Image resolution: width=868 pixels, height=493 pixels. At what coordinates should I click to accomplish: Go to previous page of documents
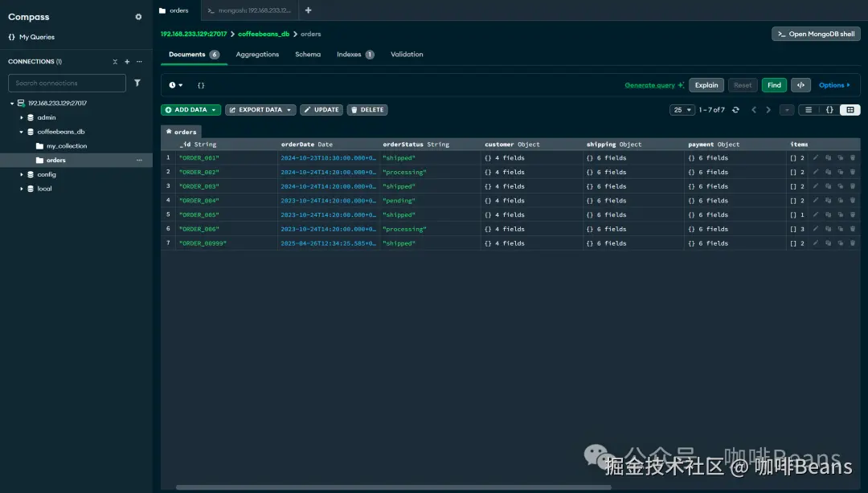[x=754, y=110]
